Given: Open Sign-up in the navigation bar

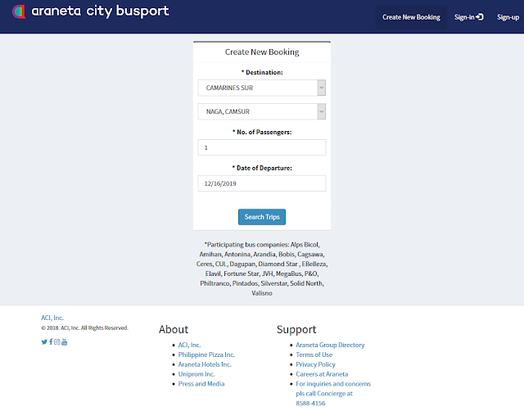Looking at the screenshot, I should (508, 17).
